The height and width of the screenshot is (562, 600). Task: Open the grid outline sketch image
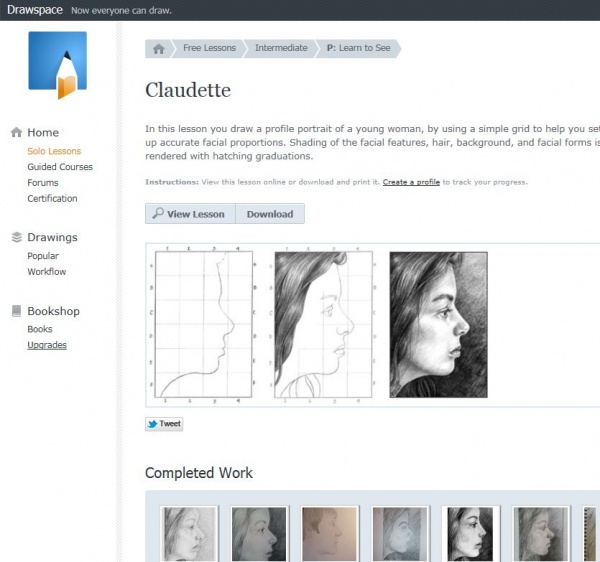203,324
